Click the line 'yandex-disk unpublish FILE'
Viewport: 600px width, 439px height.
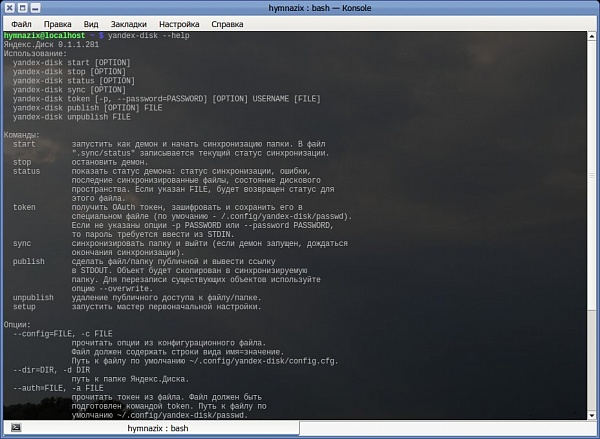72,117
